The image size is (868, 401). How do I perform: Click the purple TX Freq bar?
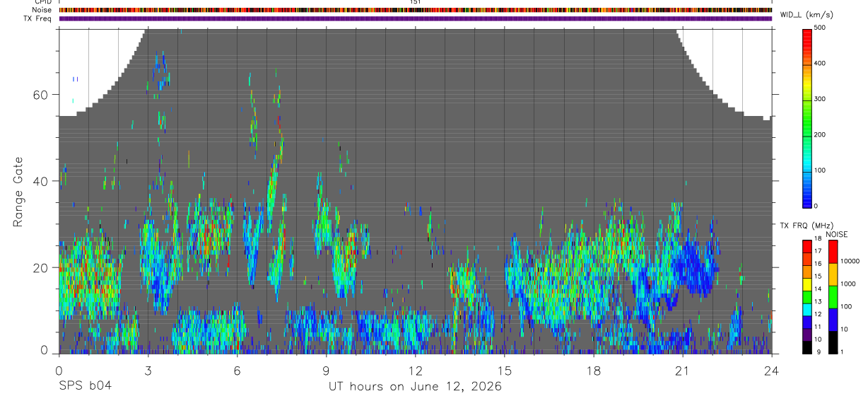click(x=415, y=18)
